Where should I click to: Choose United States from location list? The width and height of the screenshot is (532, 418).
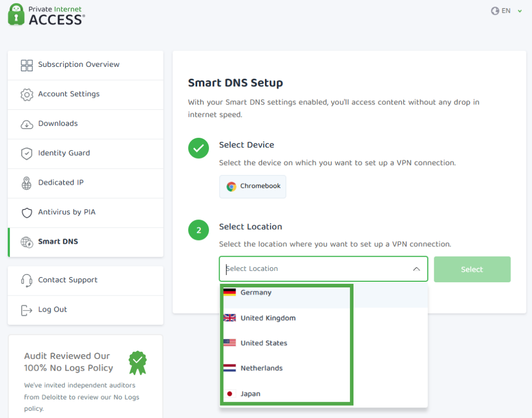pos(324,343)
